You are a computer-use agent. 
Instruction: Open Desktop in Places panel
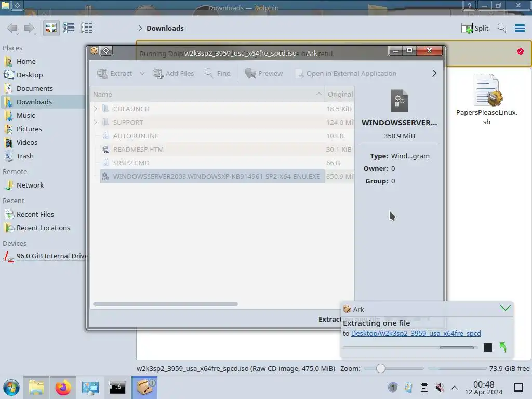pos(30,75)
